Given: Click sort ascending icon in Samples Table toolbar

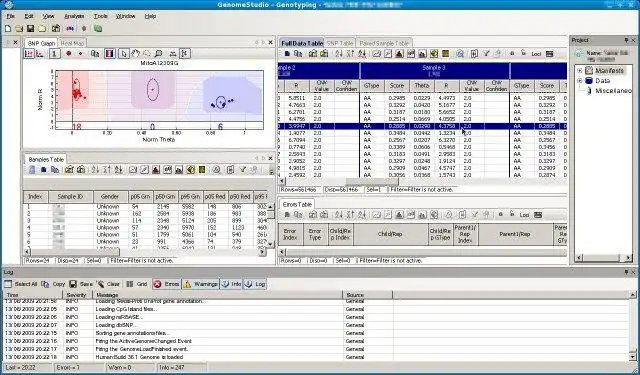Looking at the screenshot, I should tap(95, 170).
